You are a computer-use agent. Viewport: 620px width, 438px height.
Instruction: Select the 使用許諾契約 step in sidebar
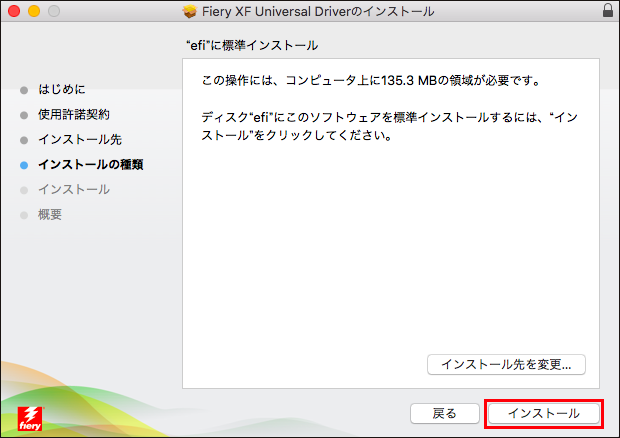74,115
